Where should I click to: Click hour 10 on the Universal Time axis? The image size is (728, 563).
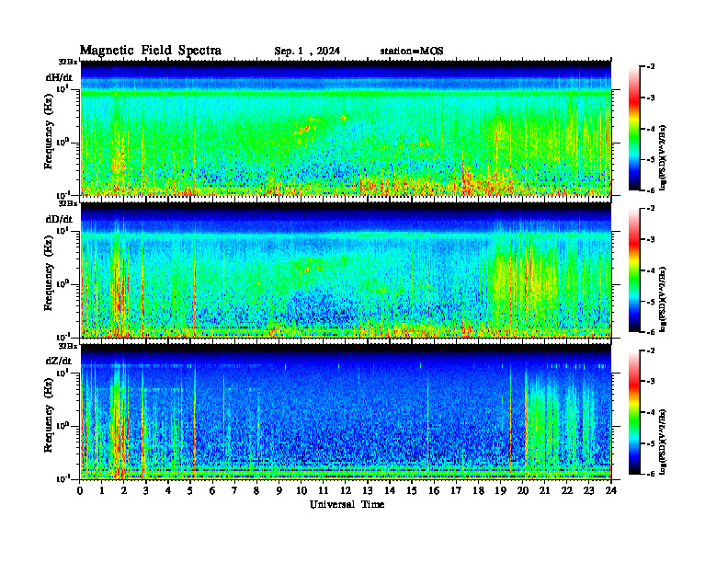(301, 490)
